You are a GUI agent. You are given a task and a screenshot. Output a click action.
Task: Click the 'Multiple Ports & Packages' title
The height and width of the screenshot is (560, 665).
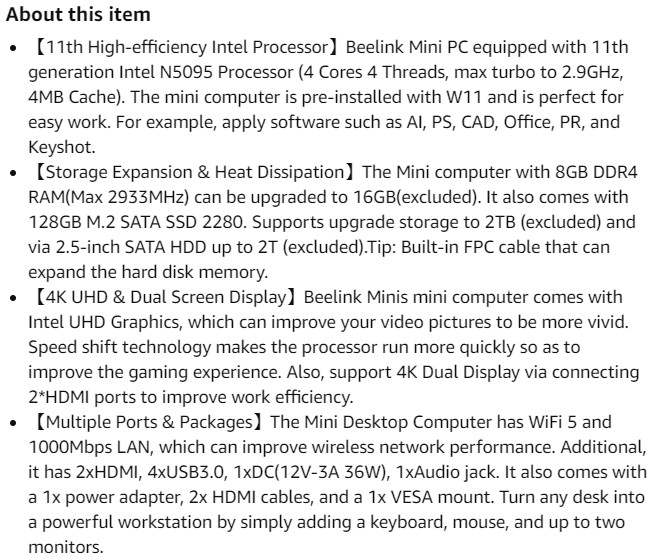click(147, 422)
